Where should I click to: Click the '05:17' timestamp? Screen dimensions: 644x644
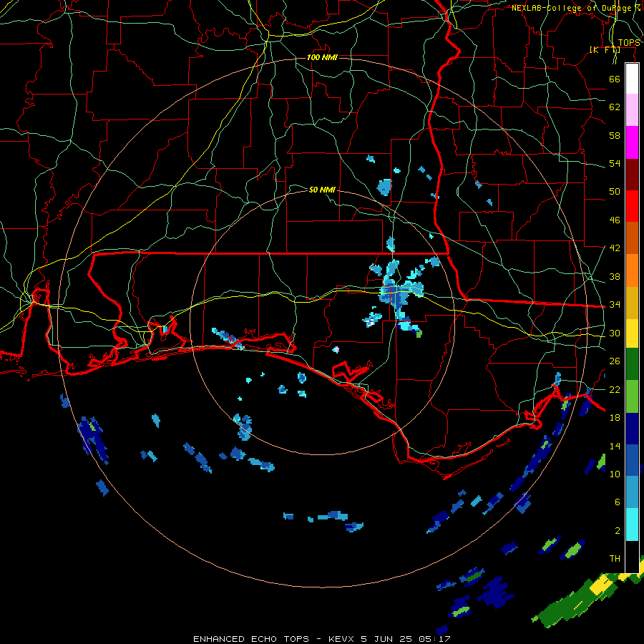pyautogui.click(x=434, y=639)
